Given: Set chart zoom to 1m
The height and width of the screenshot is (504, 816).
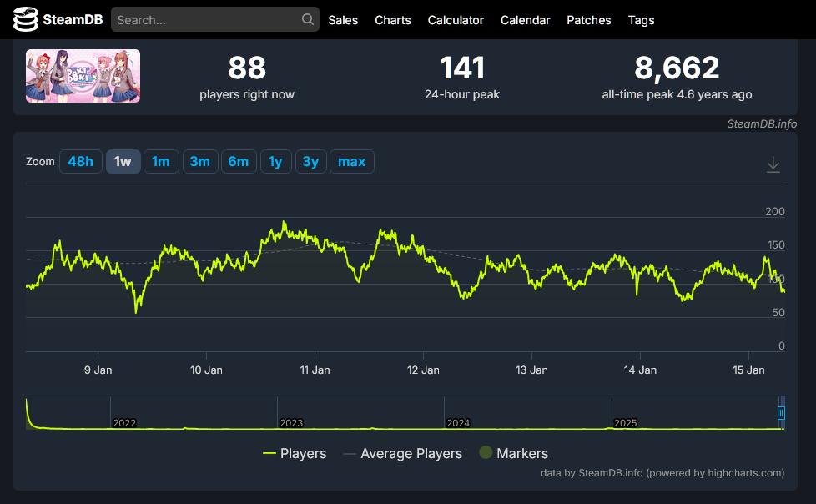Looking at the screenshot, I should tap(161, 161).
